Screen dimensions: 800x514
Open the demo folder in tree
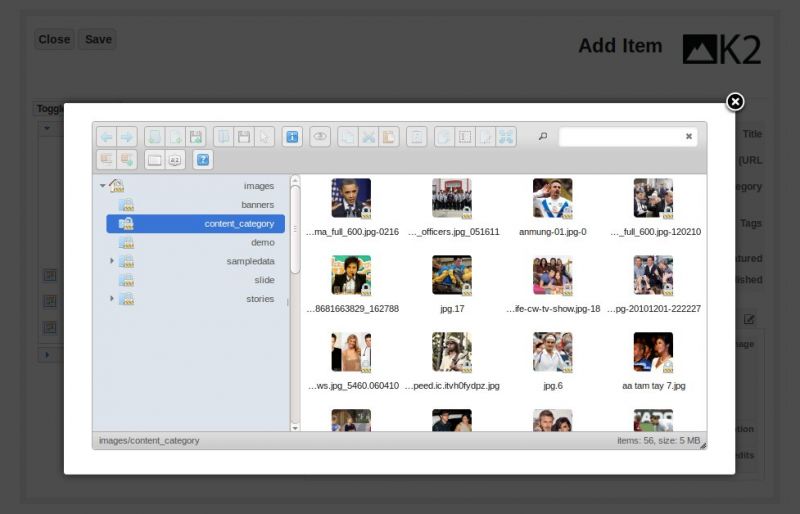[x=195, y=242]
